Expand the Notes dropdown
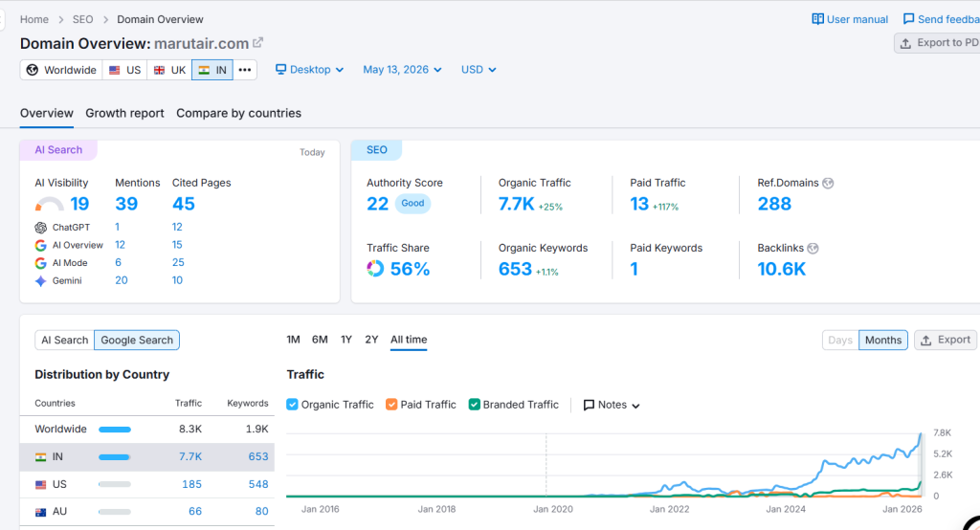This screenshot has height=530, width=980. 612,405
